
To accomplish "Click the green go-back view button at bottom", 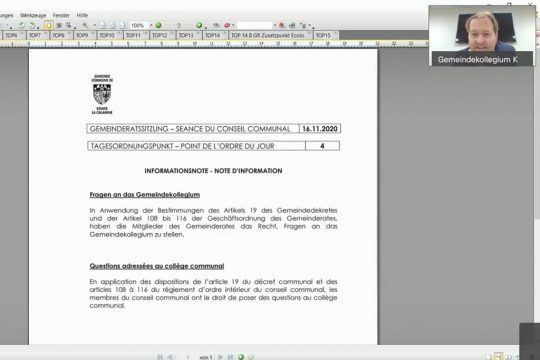I will point(241,357).
